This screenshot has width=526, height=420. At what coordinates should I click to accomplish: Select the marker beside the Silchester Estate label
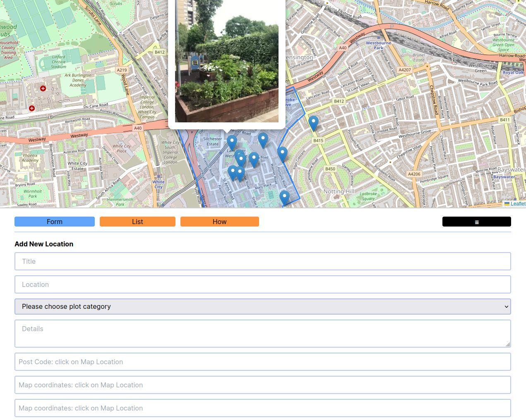pyautogui.click(x=232, y=142)
